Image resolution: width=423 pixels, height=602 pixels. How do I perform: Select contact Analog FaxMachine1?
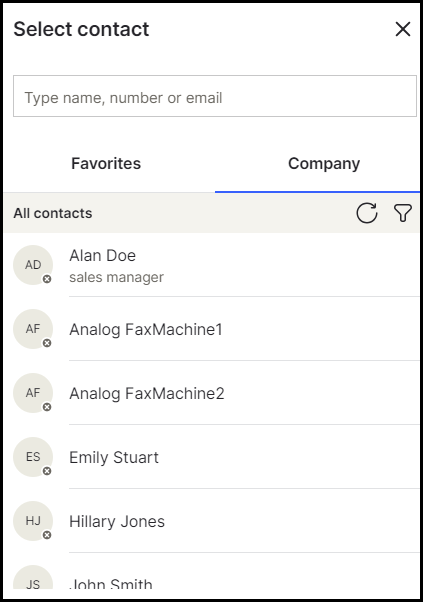coord(212,329)
